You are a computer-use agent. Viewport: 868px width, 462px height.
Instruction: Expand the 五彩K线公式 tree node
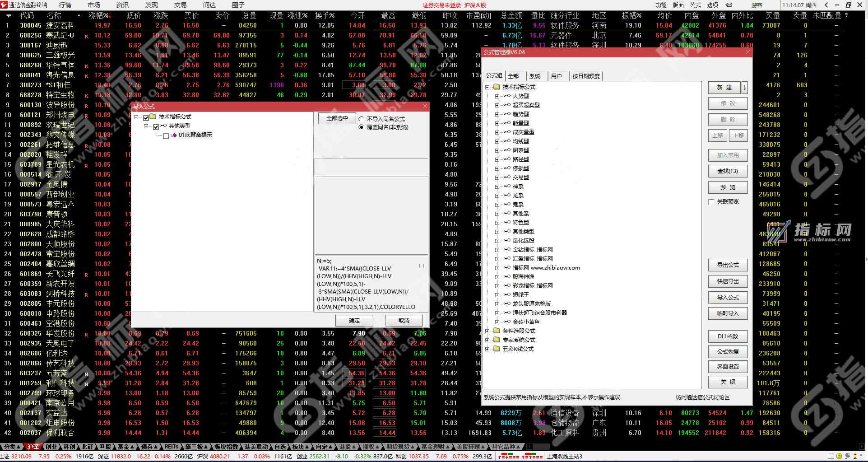click(487, 349)
